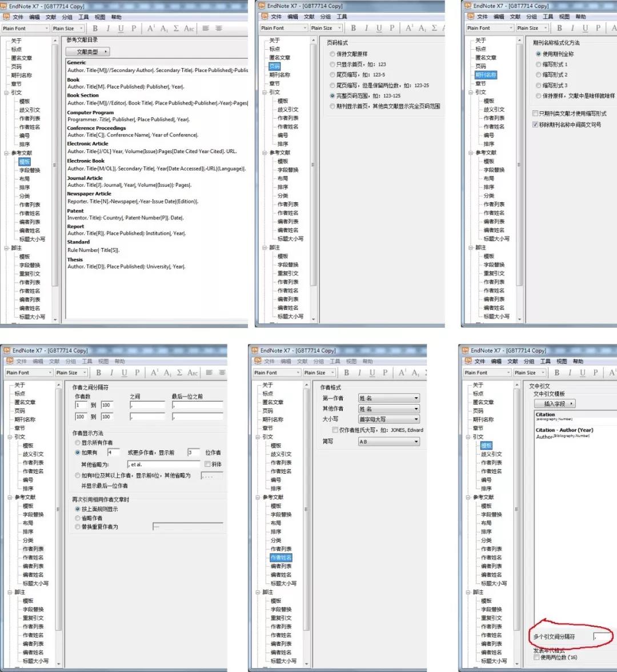Open the 工具 menu in the 页码格式 window
Viewport: 617px width, 672px height.
342,17
